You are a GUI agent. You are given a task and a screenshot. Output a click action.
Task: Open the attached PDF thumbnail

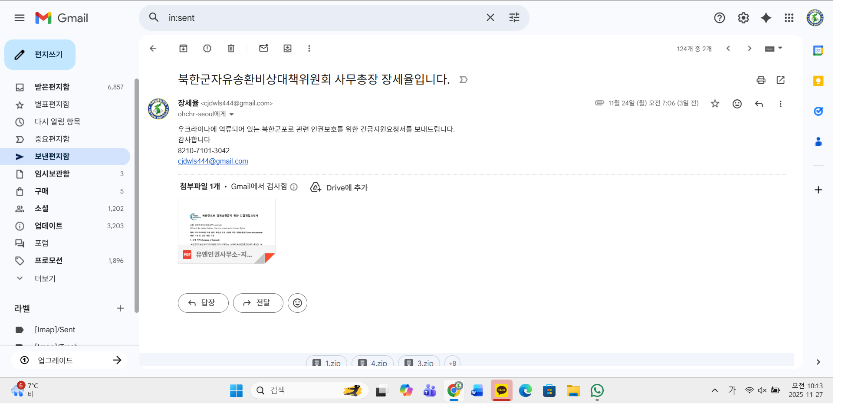[x=227, y=231]
